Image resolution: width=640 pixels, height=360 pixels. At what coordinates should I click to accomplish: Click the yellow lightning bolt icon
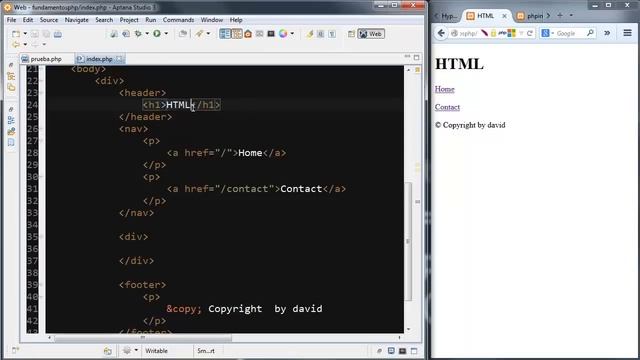coord(310,34)
